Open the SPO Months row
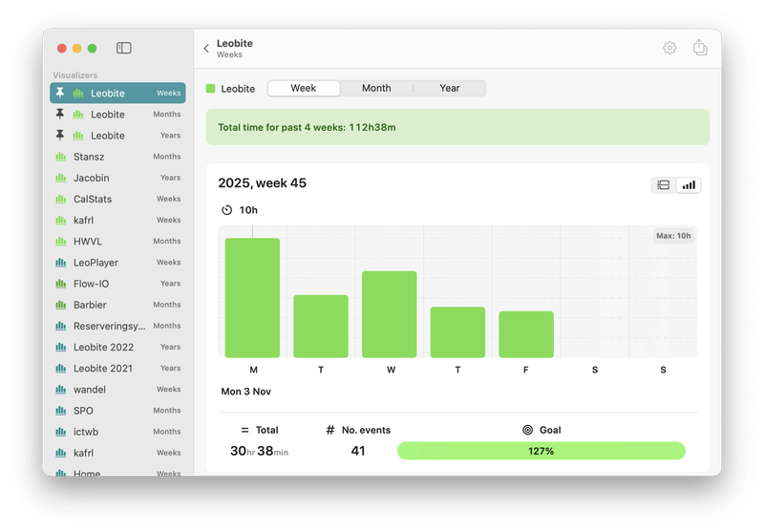 pyautogui.click(x=117, y=411)
